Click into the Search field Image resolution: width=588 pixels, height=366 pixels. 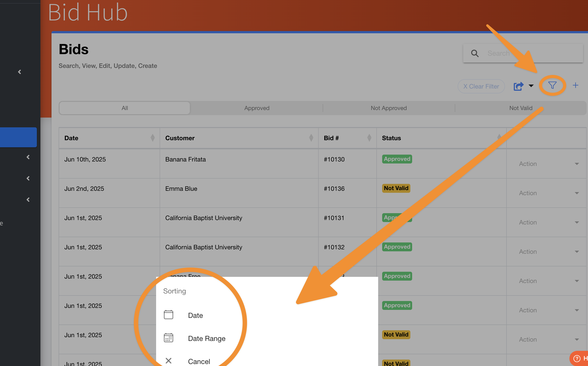(x=523, y=53)
